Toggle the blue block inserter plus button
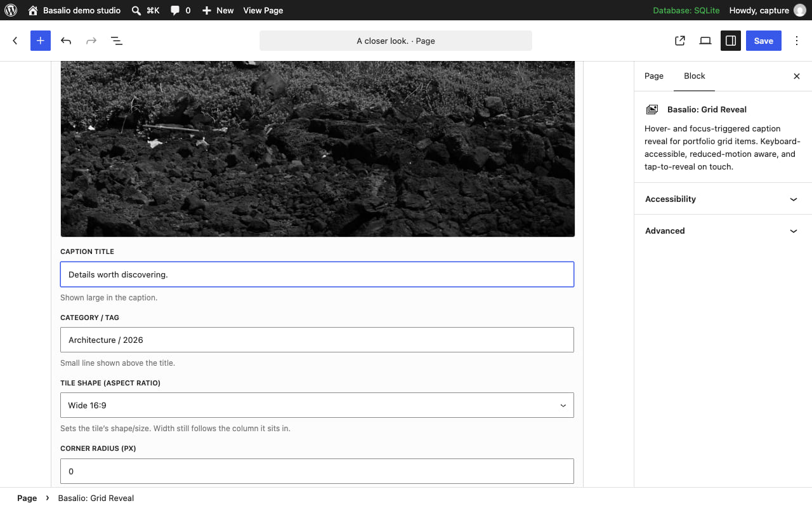This screenshot has height=508, width=812. [41, 41]
